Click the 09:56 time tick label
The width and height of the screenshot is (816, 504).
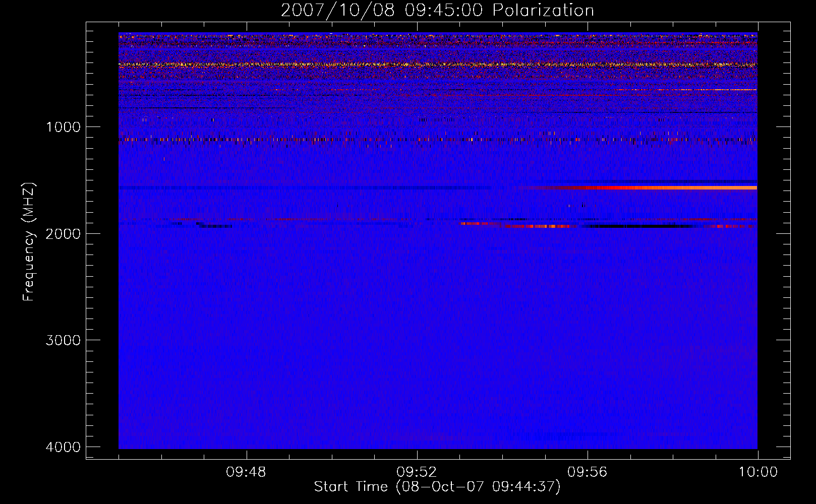pos(588,472)
